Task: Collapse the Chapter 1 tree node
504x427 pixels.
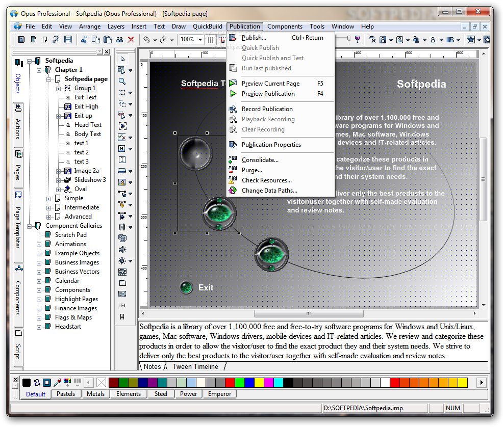Action: tap(39, 70)
